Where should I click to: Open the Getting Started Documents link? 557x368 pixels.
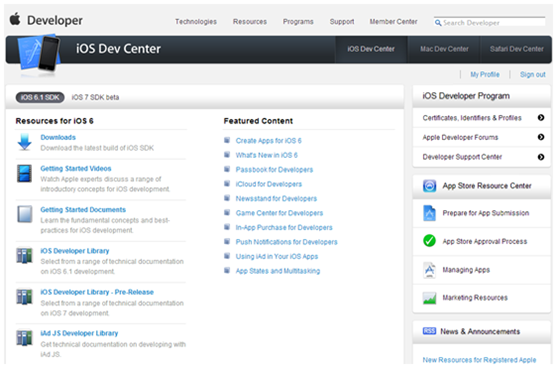83,210
